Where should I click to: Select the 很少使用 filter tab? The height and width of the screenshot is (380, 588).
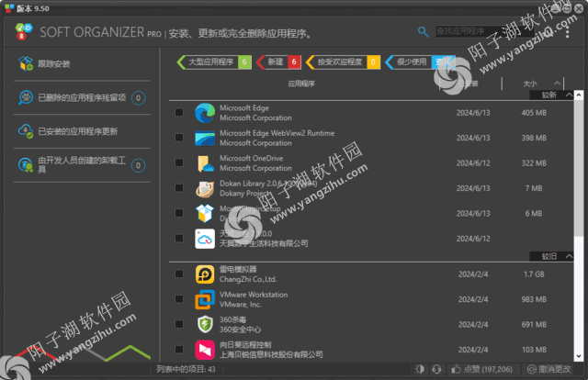click(x=420, y=61)
